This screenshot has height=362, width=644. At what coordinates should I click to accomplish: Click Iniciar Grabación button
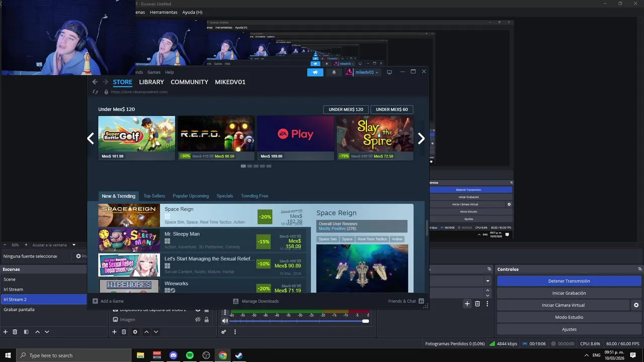click(569, 293)
